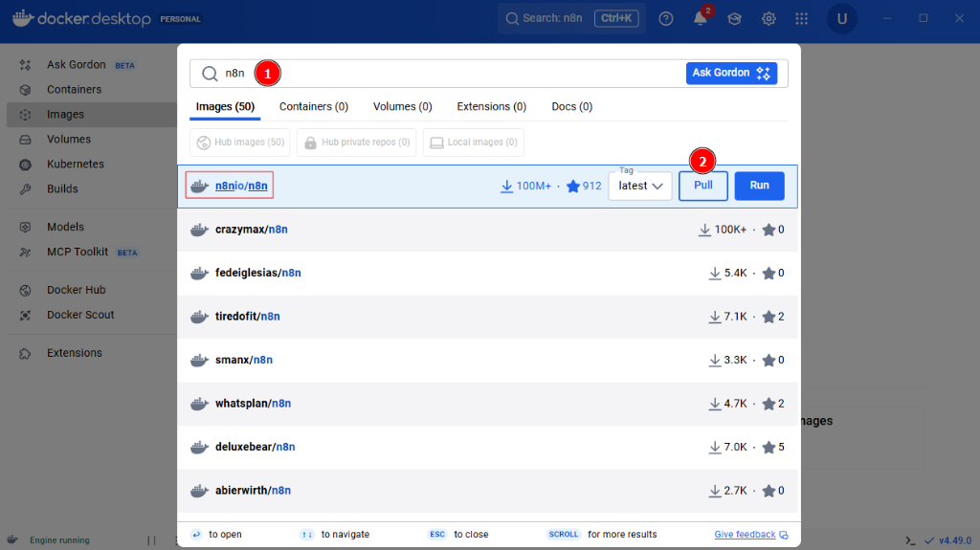Click into the n8n search input field
The width and height of the screenshot is (980, 550).
click(459, 74)
